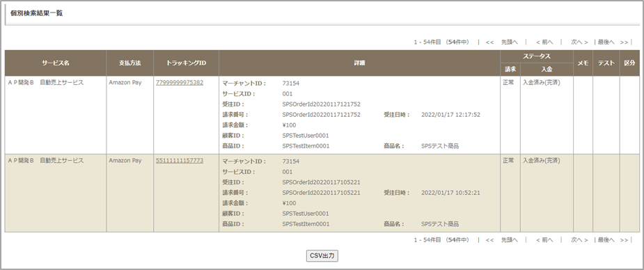Click order date 2022/01/17 12:17:52
Screen dimensions: 644x270
[450, 115]
